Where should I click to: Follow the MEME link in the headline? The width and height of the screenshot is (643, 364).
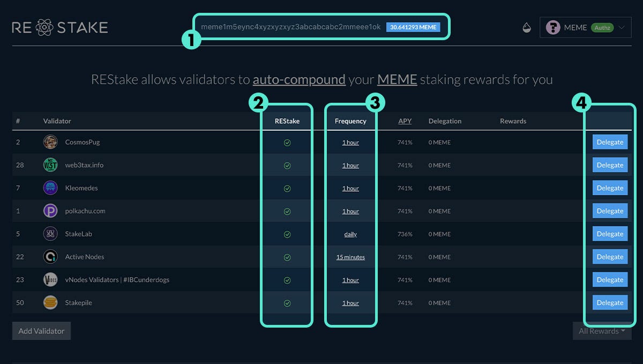coord(397,80)
